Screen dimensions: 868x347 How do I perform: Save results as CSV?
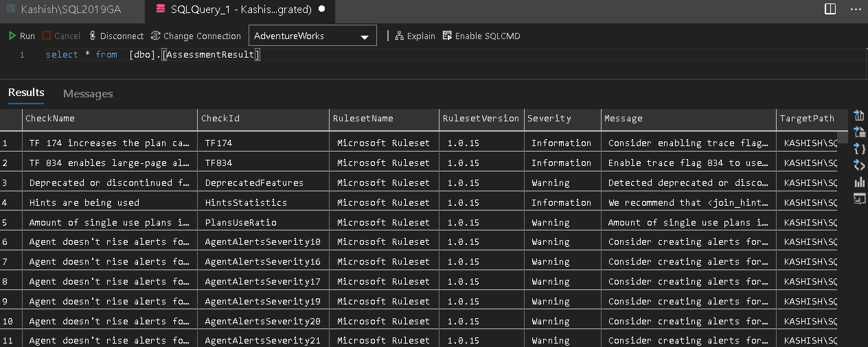pyautogui.click(x=859, y=115)
